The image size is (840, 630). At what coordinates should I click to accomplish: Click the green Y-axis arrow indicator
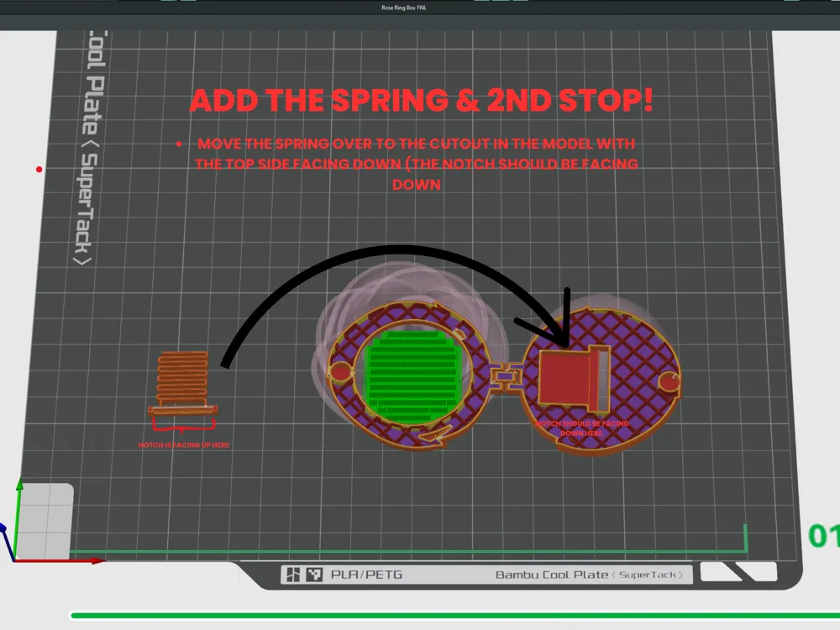tap(18, 494)
